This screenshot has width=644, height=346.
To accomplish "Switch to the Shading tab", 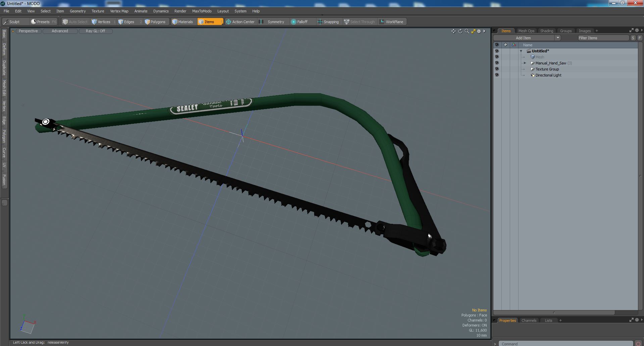I will pyautogui.click(x=547, y=31).
